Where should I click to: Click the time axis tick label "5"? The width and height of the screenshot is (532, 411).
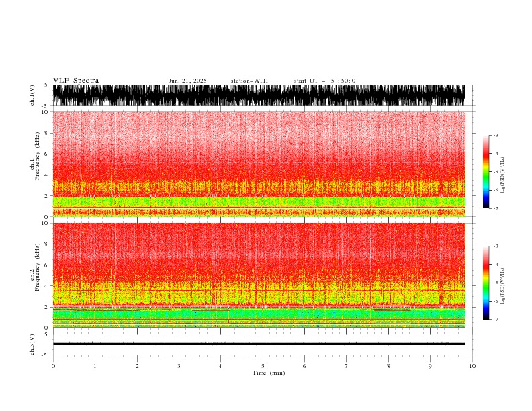[x=263, y=366]
